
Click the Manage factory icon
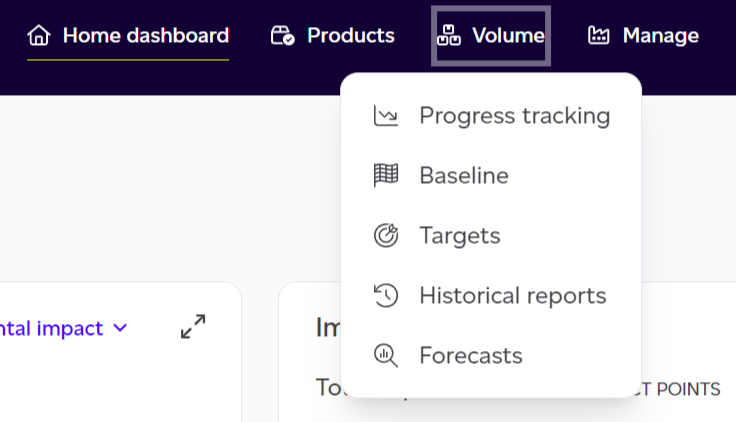(598, 35)
